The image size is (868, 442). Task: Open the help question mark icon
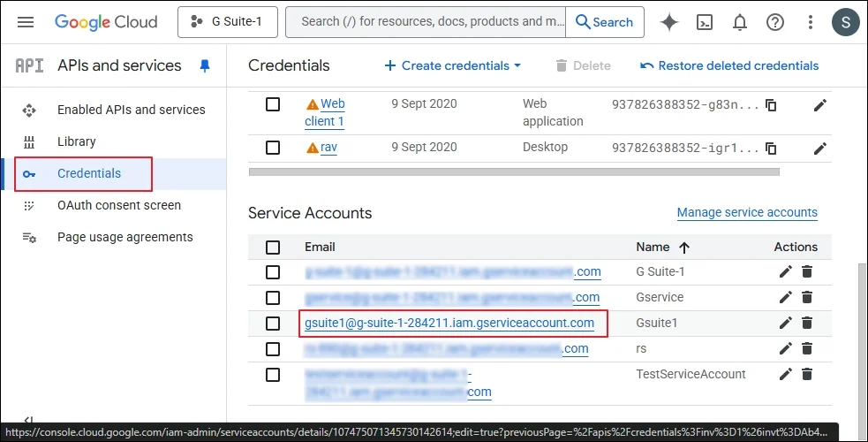(775, 22)
